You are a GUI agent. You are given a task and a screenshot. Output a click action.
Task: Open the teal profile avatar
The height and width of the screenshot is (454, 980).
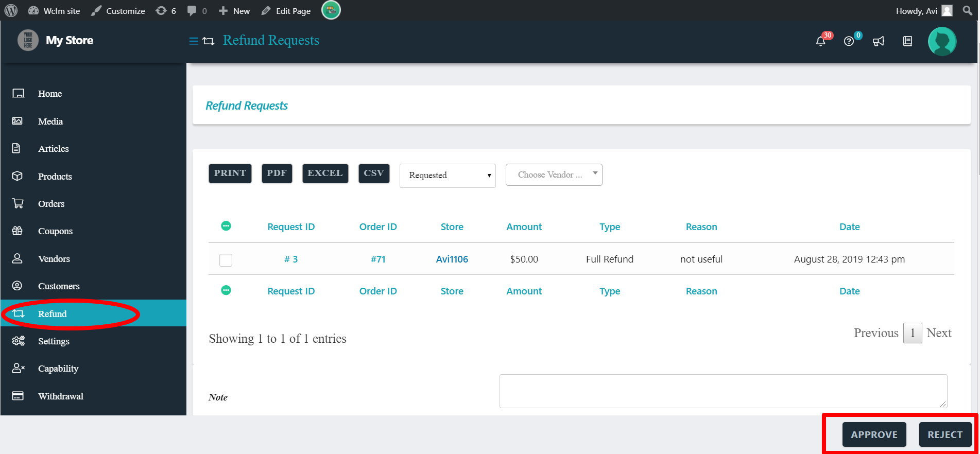942,41
